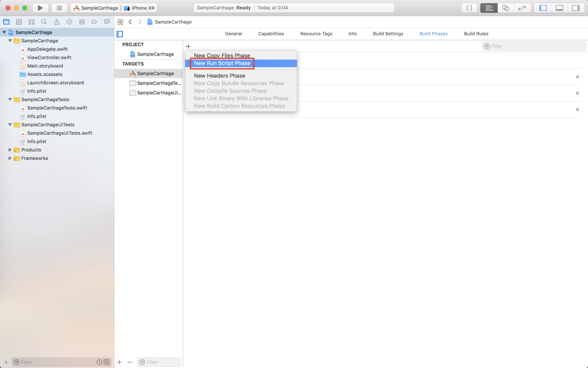Open the iPhone XR destination selector
Screen dimensions: 588x368
click(139, 8)
